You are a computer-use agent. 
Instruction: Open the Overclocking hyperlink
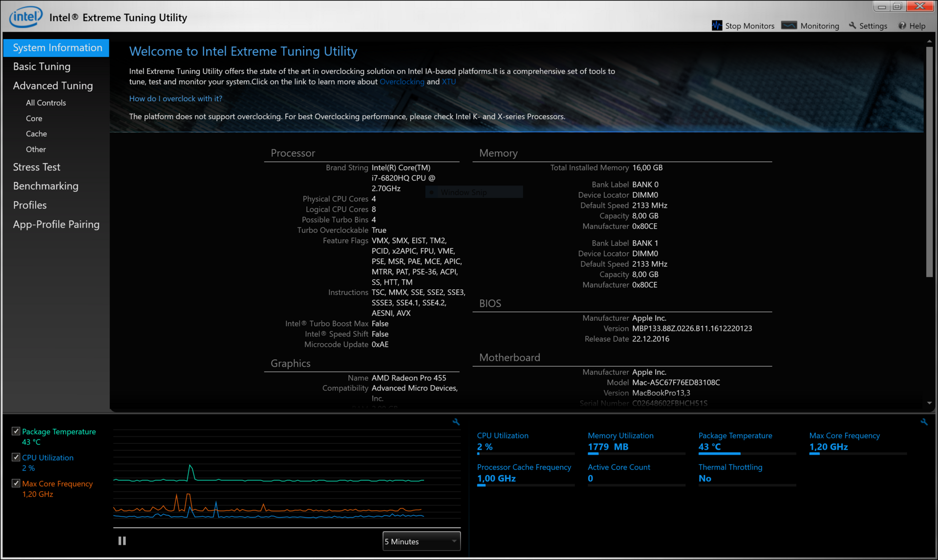(x=402, y=82)
